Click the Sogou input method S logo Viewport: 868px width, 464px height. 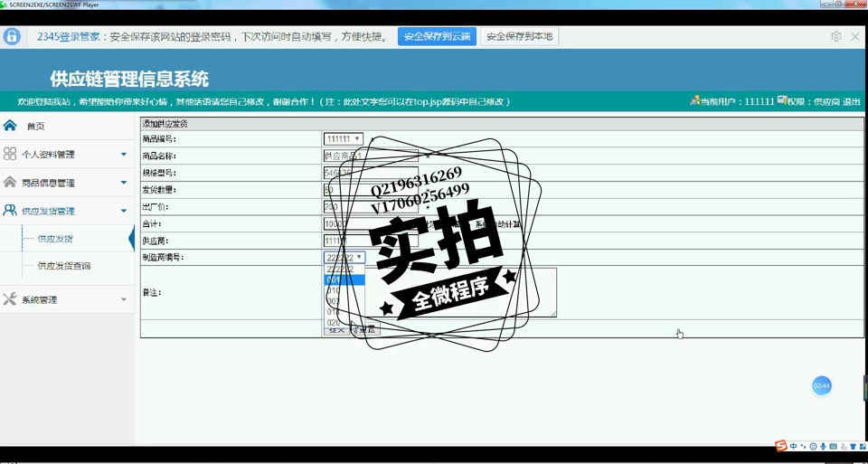[781, 446]
